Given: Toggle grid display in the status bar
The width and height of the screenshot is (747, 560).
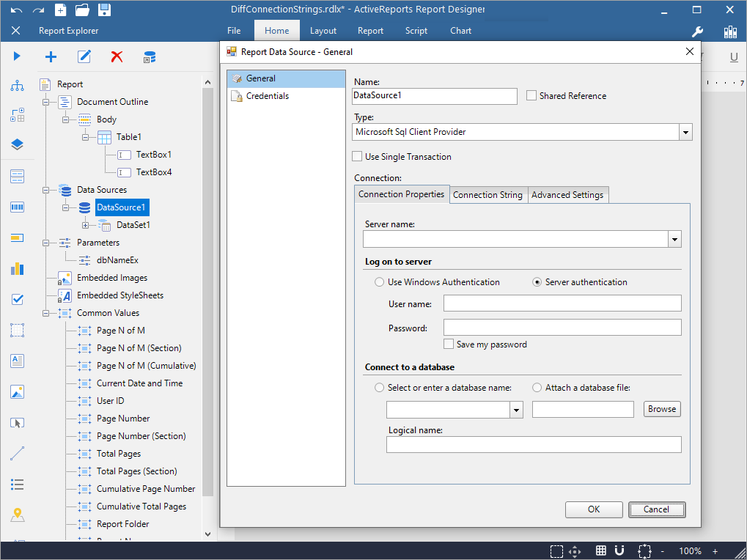Looking at the screenshot, I should pyautogui.click(x=600, y=550).
